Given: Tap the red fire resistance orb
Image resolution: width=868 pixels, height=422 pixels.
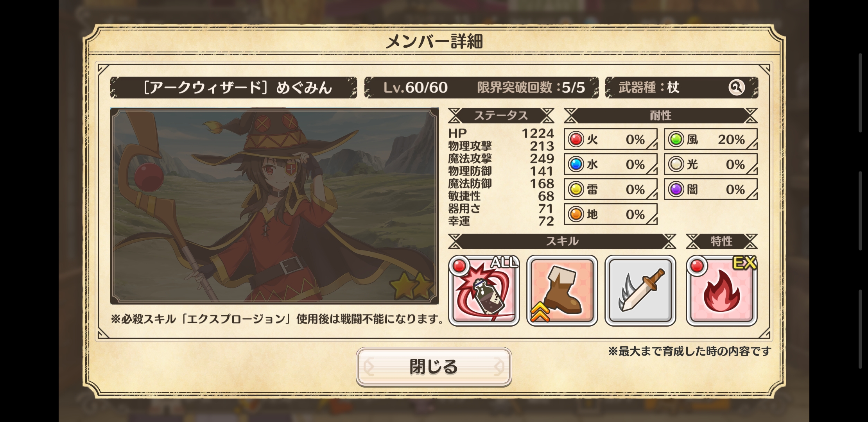Looking at the screenshot, I should click(576, 139).
